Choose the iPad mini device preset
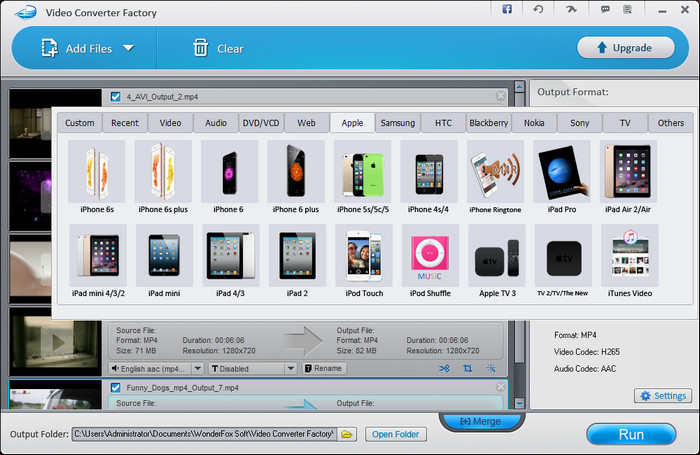 click(x=164, y=261)
